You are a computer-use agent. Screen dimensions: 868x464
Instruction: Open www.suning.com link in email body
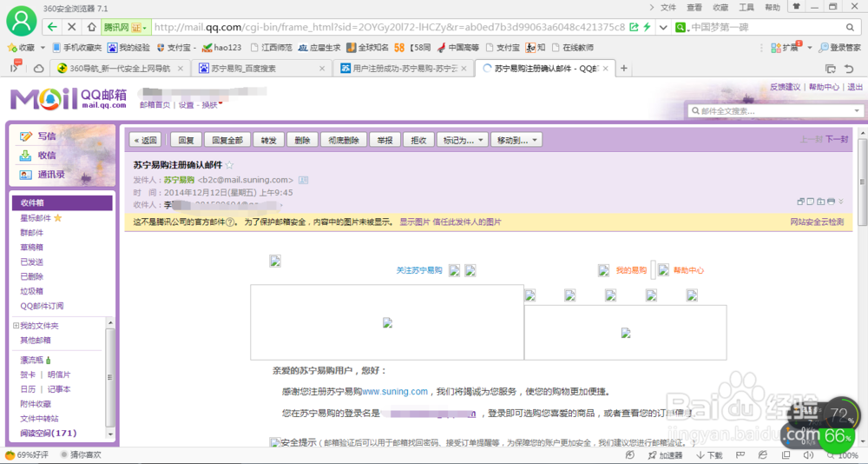(395, 392)
